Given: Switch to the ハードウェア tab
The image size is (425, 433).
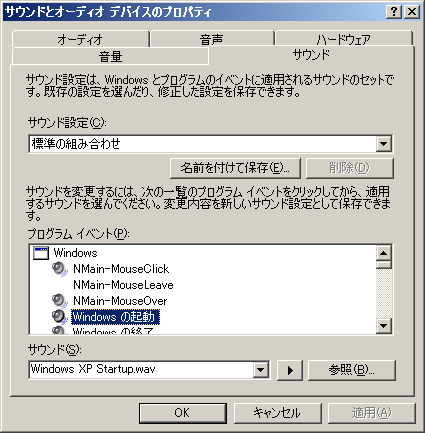Looking at the screenshot, I should click(344, 39).
